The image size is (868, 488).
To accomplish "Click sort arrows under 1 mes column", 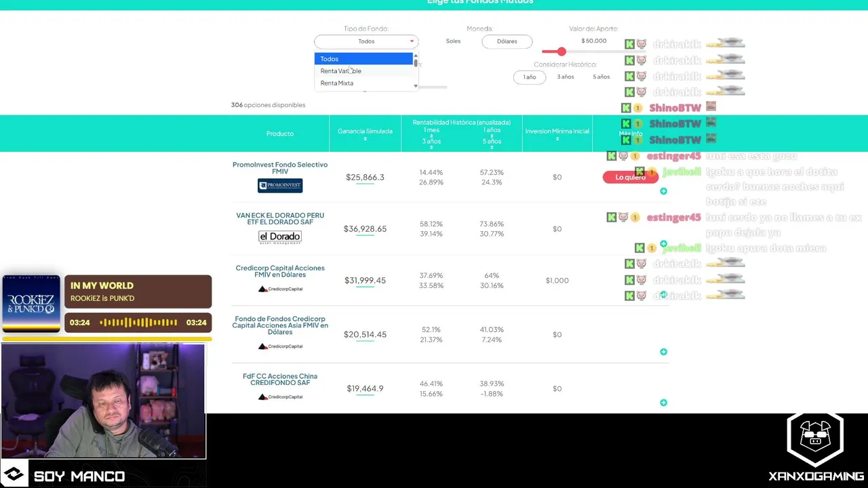I will [431, 136].
